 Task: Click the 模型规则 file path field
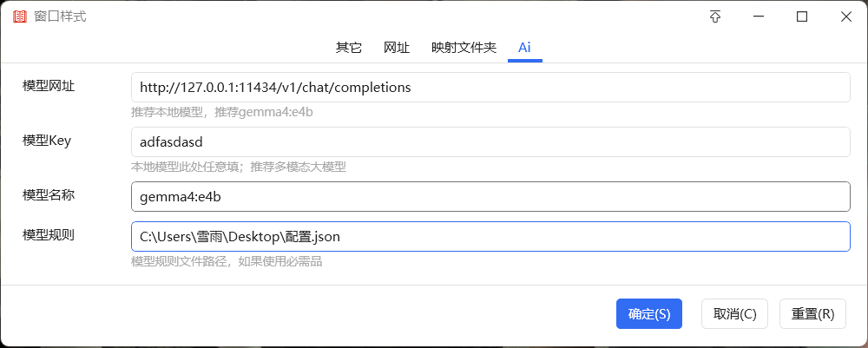[490, 237]
